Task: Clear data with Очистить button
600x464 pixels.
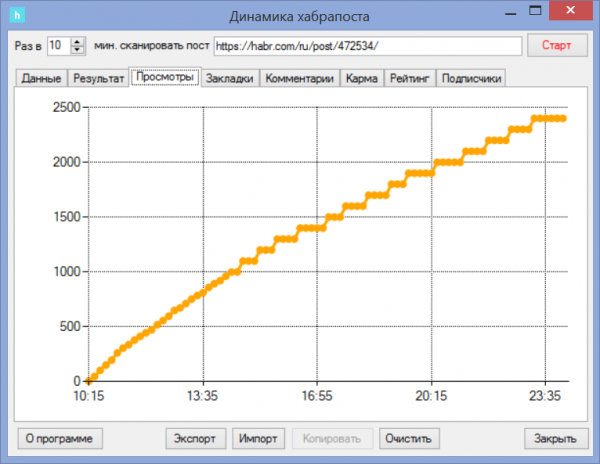Action: pyautogui.click(x=410, y=438)
